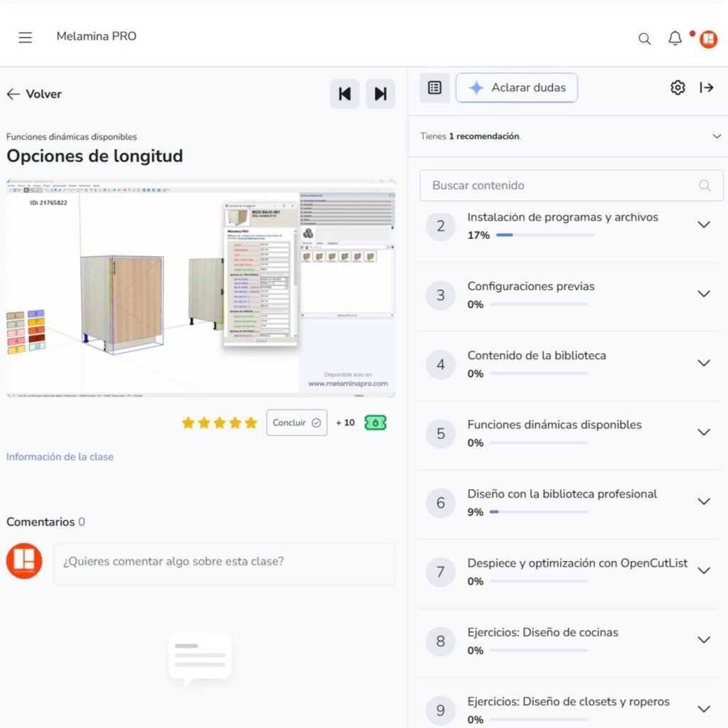This screenshot has width=728, height=728.
Task: Mark lesson complete with Concluir
Action: [x=296, y=422]
